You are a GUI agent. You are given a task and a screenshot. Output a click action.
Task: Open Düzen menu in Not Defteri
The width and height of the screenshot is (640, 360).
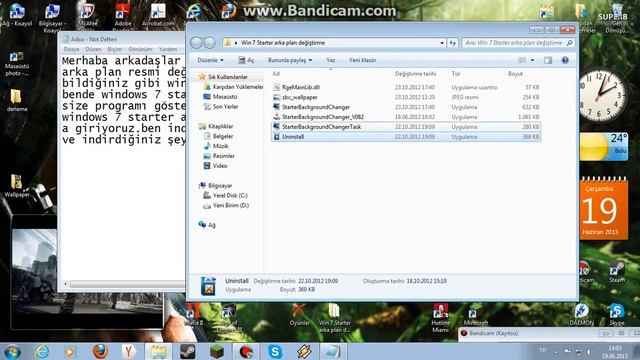(93, 49)
